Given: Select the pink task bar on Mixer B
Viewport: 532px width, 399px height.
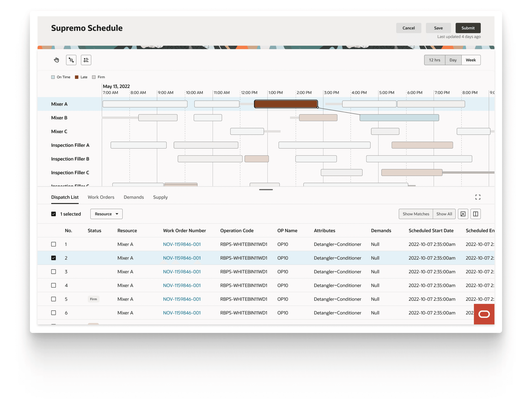Looking at the screenshot, I should point(318,118).
